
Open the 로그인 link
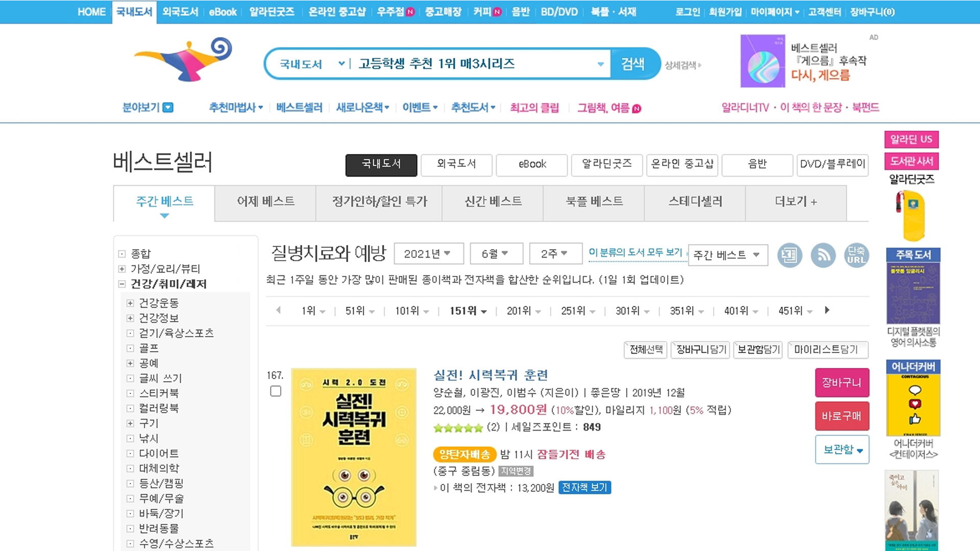pos(687,12)
